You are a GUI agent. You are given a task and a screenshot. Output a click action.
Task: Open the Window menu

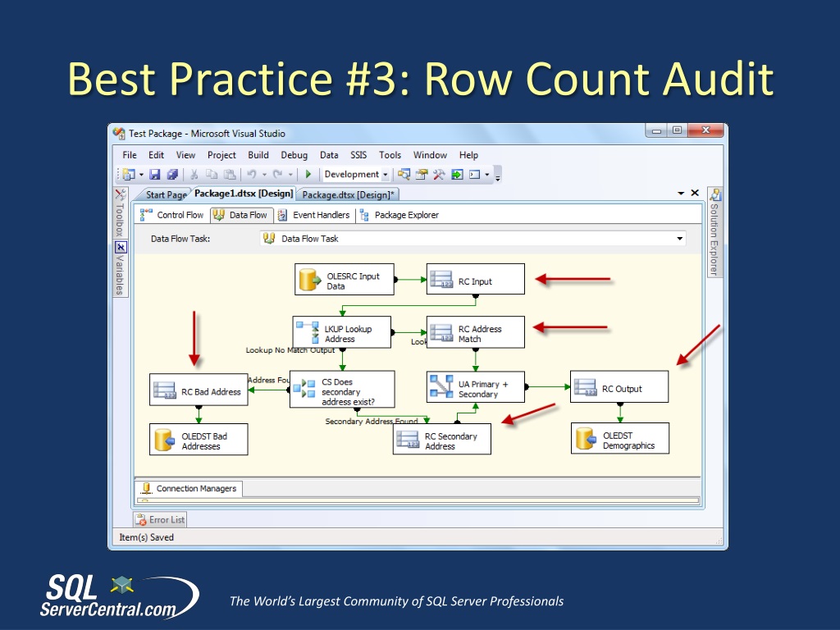click(430, 155)
